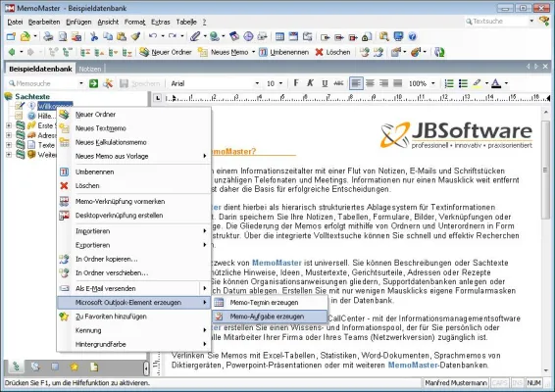Open the font size 10 dropdown
The width and height of the screenshot is (555, 392).
(280, 83)
